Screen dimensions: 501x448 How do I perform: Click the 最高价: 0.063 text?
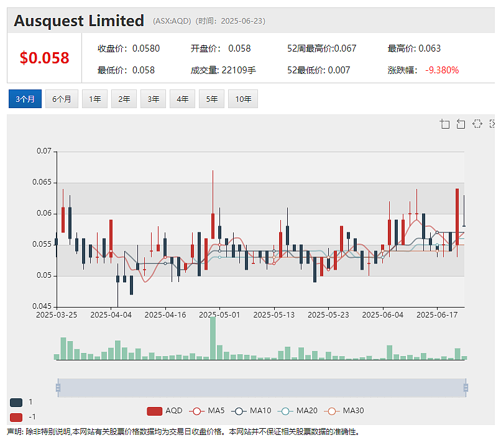pos(414,48)
